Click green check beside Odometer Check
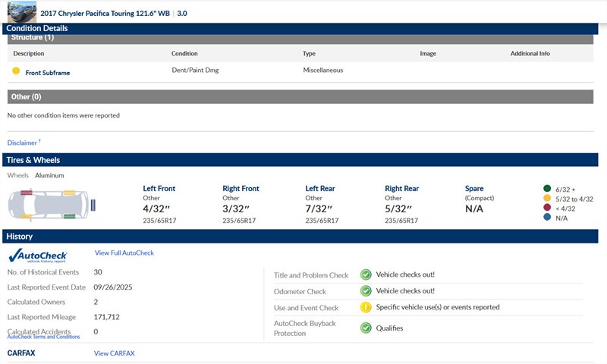Screen dimensions: 607x364 click(x=365, y=291)
